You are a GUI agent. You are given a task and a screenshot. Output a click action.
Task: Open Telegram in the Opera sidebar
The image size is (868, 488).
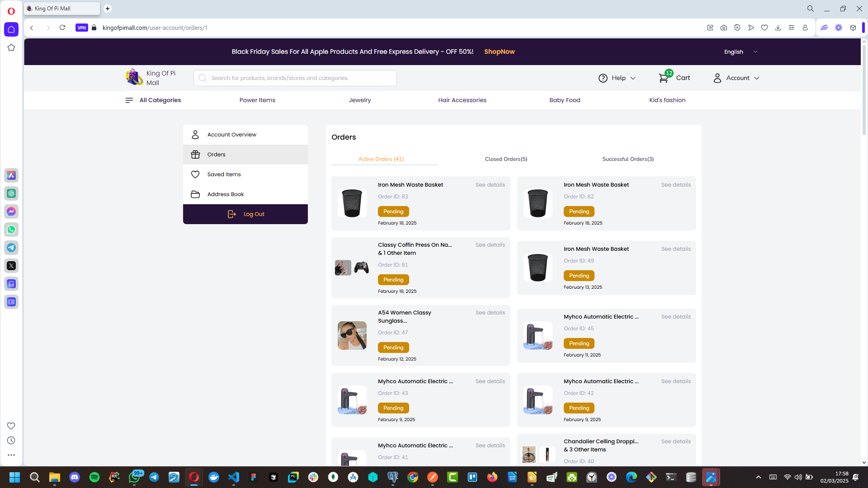click(11, 248)
